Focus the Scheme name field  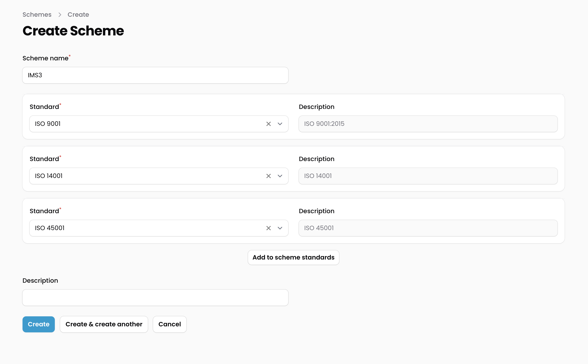(x=155, y=75)
